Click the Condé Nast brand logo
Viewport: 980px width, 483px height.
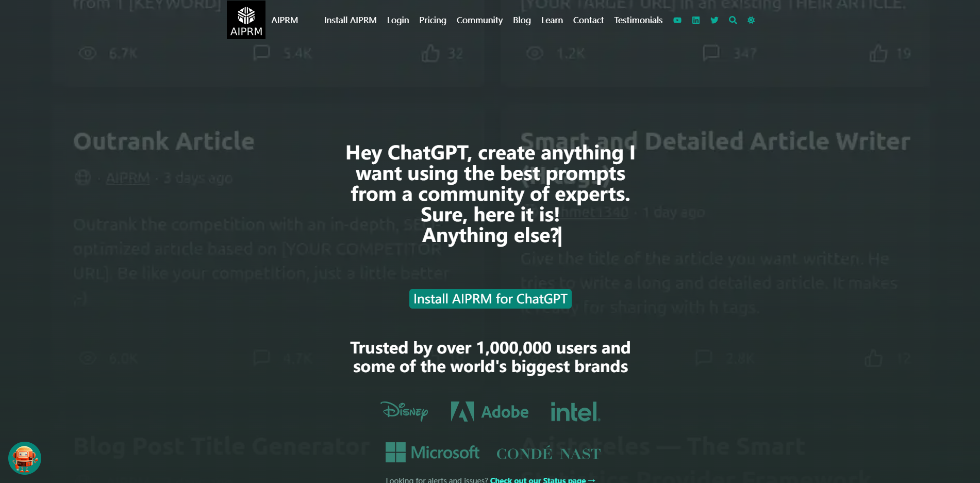[549, 454]
